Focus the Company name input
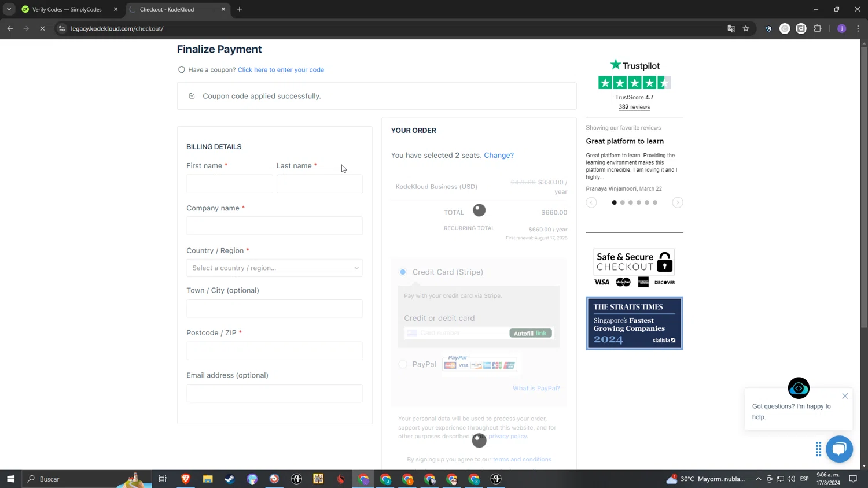868x488 pixels. coord(275,226)
